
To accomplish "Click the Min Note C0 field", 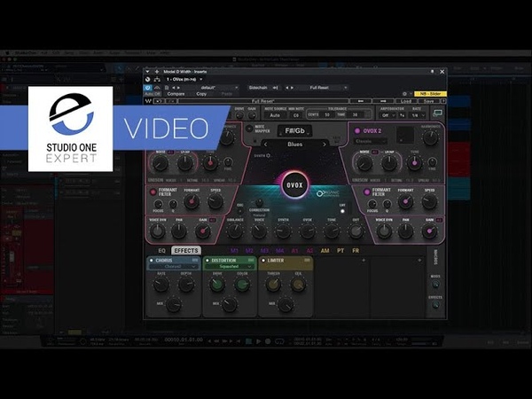I will 296,115.
